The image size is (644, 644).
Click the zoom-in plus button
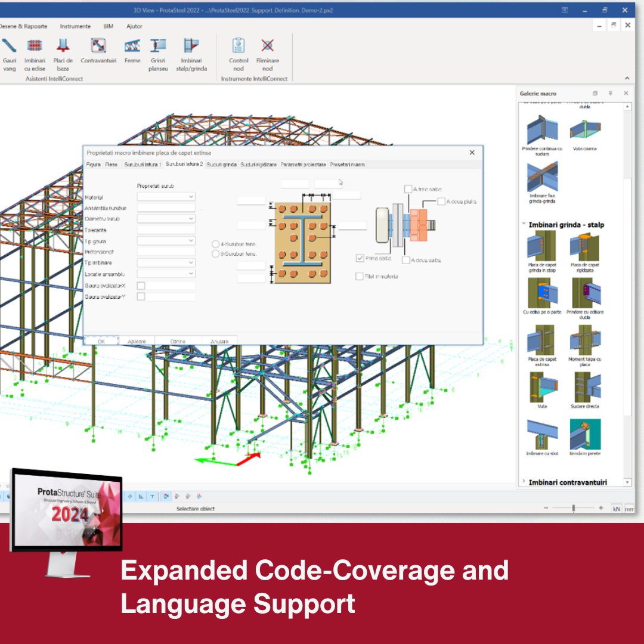pos(601,508)
